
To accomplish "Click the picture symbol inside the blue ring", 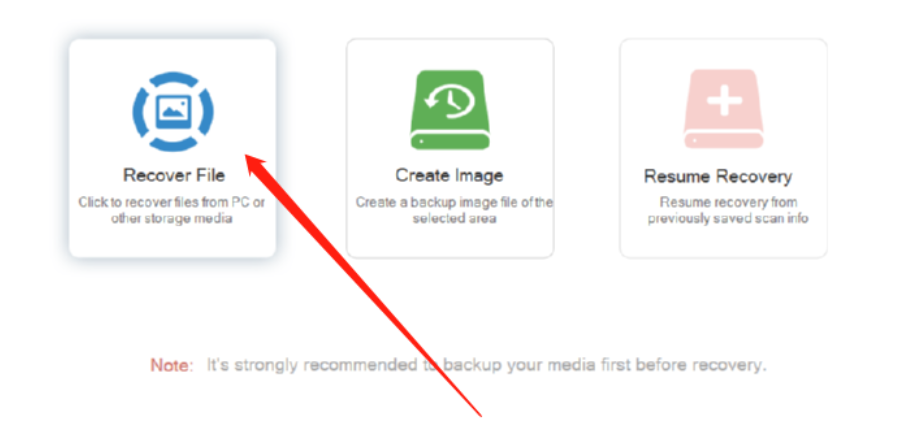I will 173,111.
